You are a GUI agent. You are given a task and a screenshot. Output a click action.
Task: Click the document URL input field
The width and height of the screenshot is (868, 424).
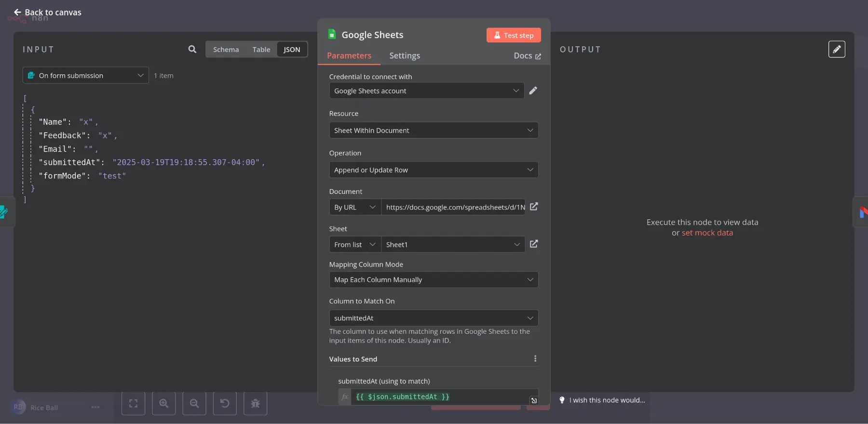(x=453, y=207)
